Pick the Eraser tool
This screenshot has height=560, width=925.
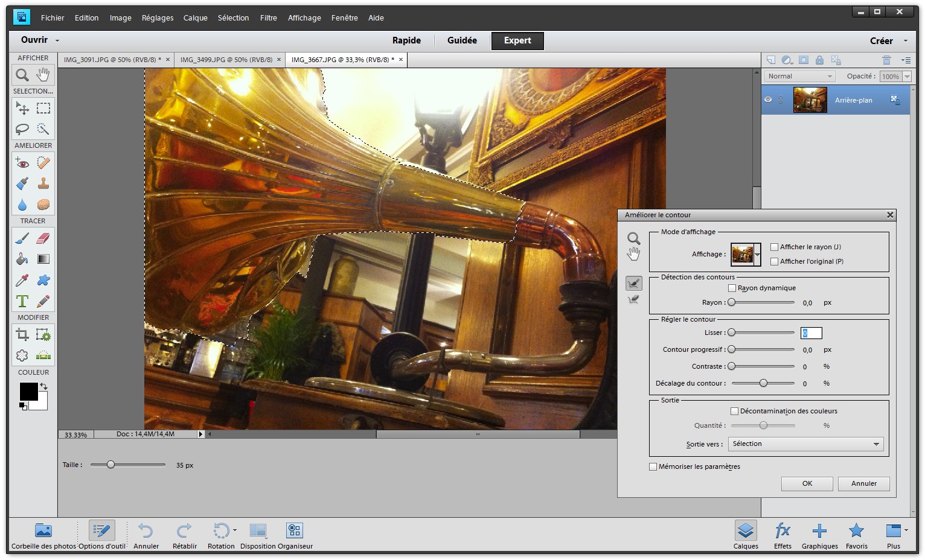pos(43,238)
